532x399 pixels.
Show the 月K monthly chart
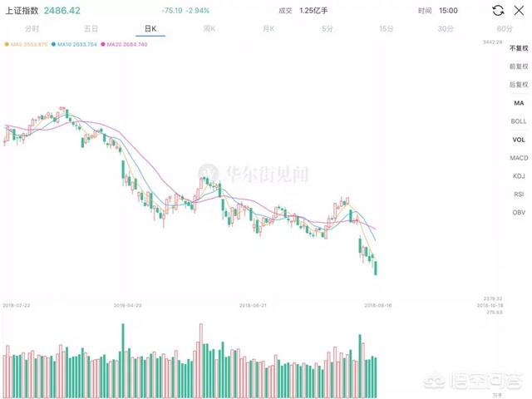[268, 28]
